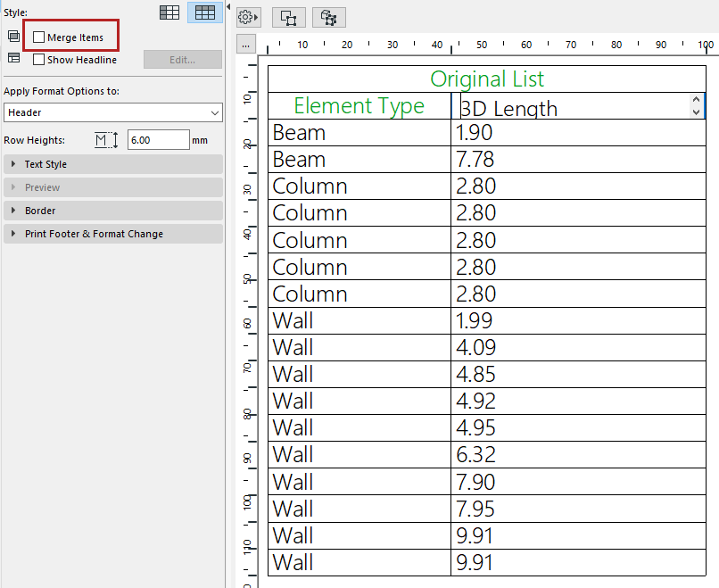Click the Wall cell with length 7.90
This screenshot has height=588, width=719.
(x=359, y=482)
